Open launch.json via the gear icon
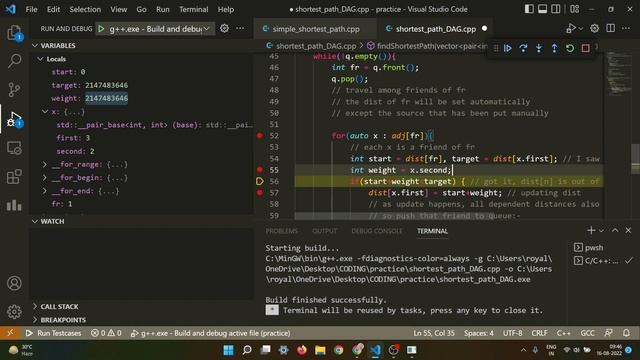Viewport: 640px width, 360px height. [224, 29]
